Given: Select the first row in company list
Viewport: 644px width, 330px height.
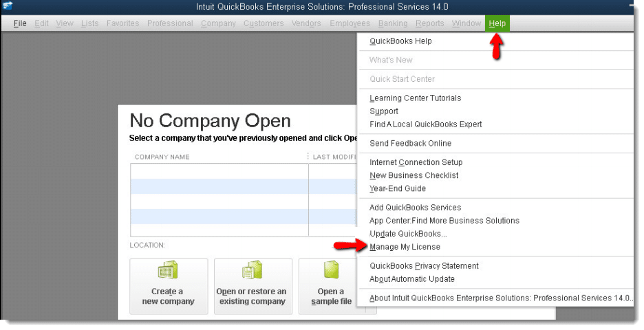Looking at the screenshot, I should [x=244, y=171].
